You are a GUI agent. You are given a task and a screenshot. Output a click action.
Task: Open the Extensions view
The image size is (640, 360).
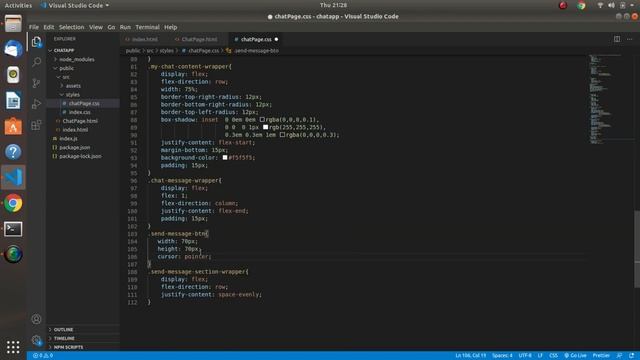point(36,124)
